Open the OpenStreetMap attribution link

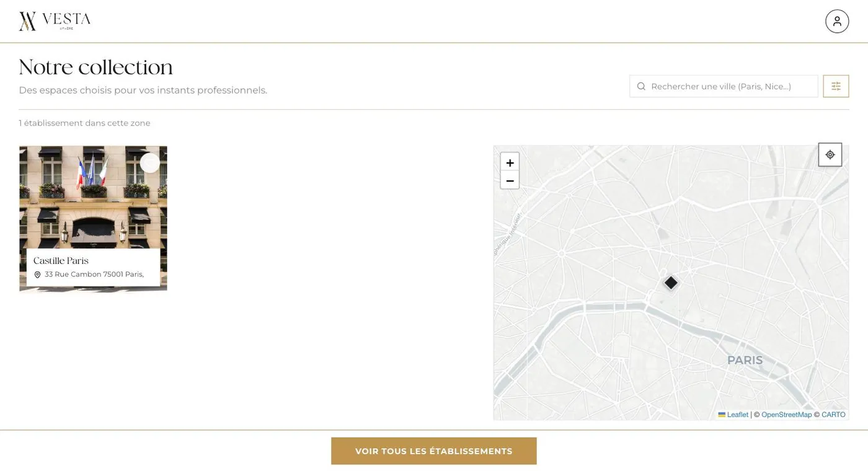(786, 415)
